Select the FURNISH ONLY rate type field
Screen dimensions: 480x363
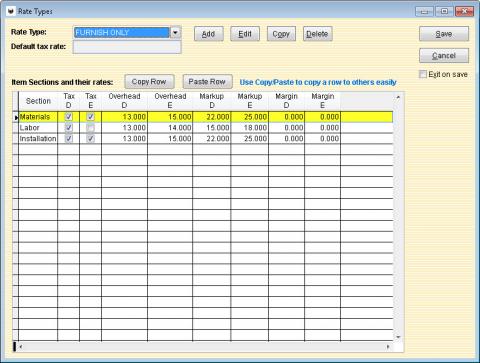click(122, 32)
